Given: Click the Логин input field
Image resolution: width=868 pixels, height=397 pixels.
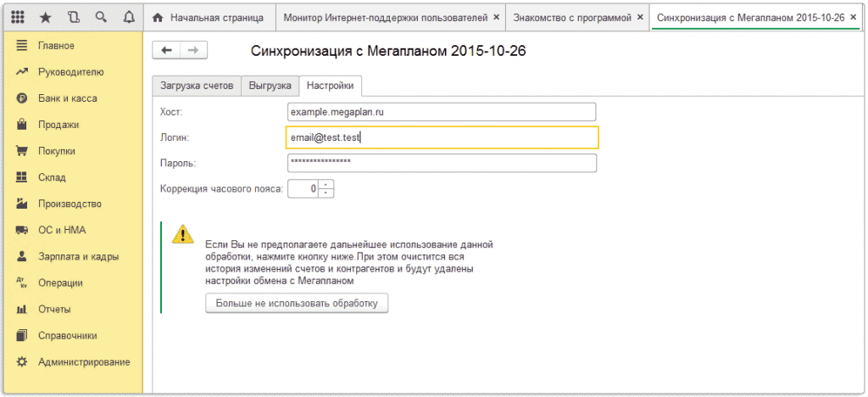Looking at the screenshot, I should (442, 138).
